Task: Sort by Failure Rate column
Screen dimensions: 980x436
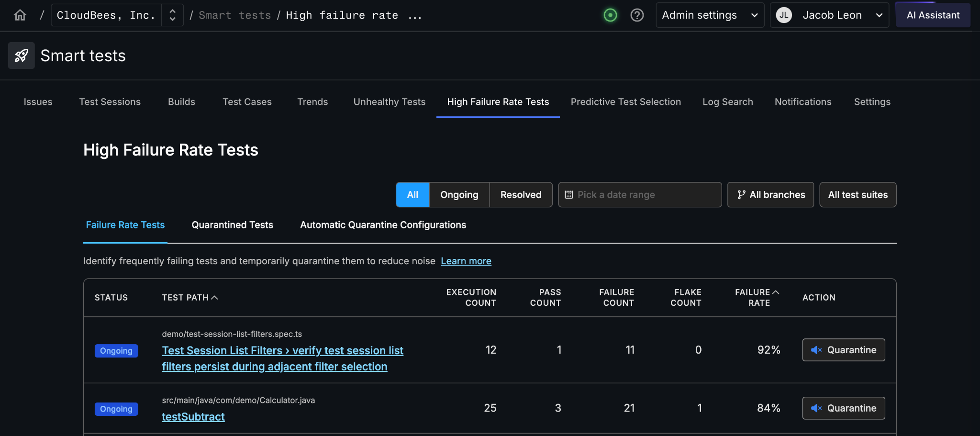Action: click(x=757, y=298)
